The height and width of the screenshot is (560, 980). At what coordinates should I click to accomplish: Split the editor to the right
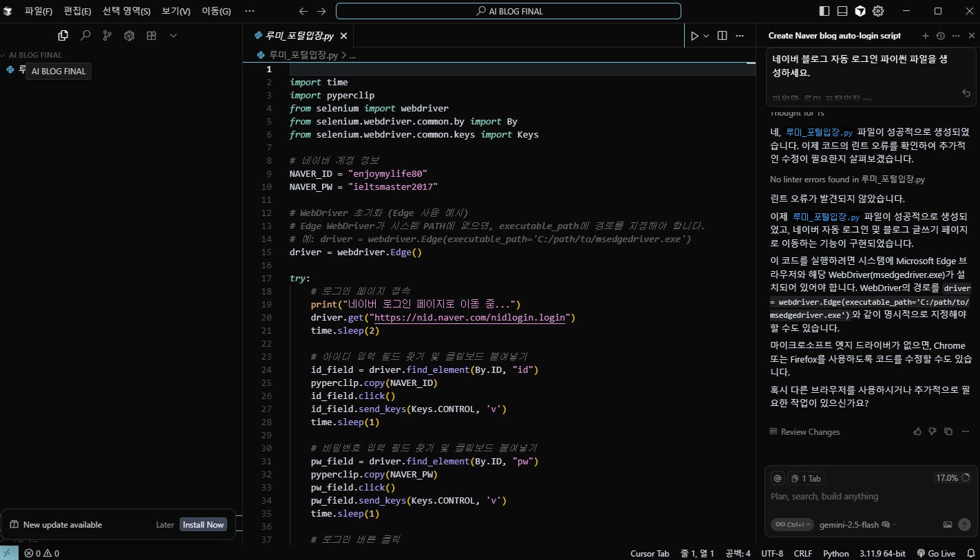pyautogui.click(x=722, y=36)
